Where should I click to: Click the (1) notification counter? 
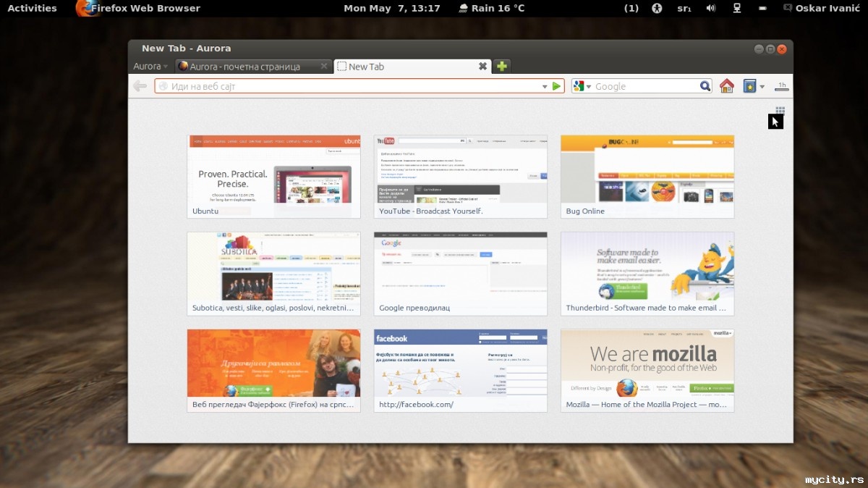[x=631, y=8]
